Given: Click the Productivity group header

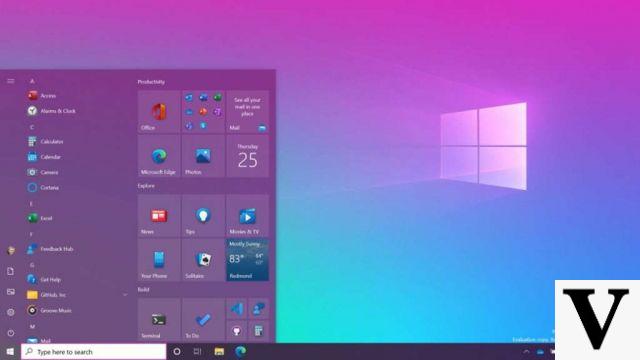Looking at the screenshot, I should [x=151, y=82].
